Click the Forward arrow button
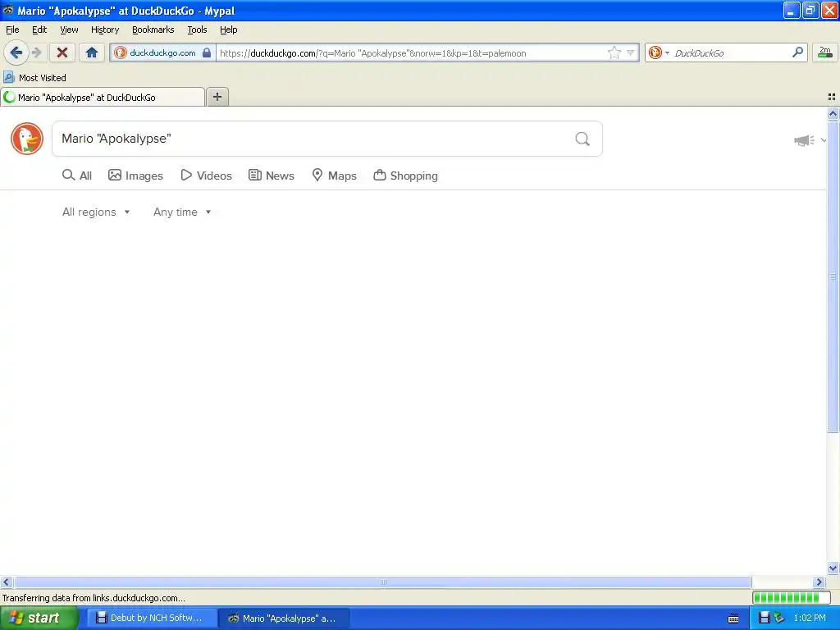The image size is (840, 630). 36,52
